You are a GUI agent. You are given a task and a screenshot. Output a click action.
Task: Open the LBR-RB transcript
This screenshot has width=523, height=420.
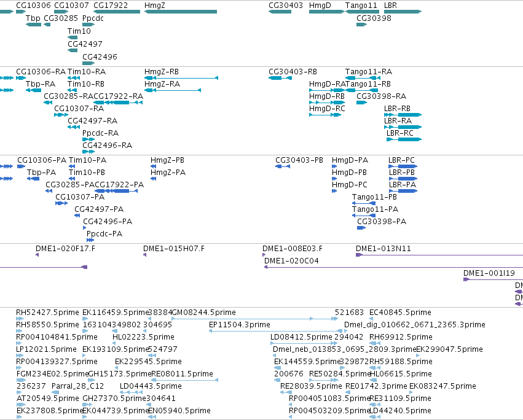(x=403, y=115)
